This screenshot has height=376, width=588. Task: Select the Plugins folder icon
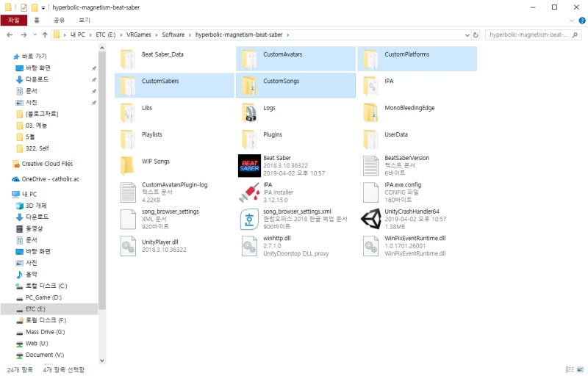tap(249, 140)
